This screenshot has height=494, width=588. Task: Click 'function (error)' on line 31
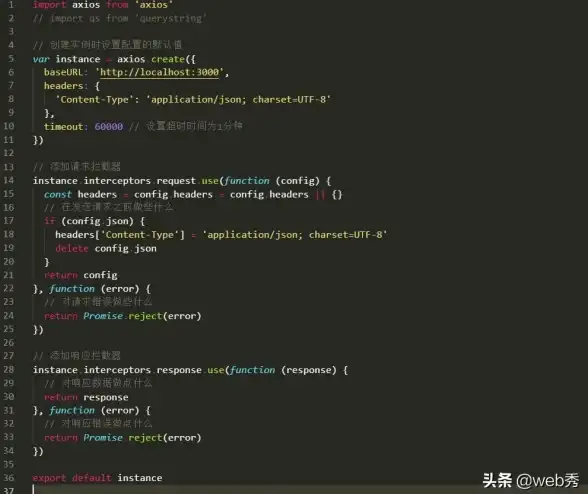click(94, 411)
